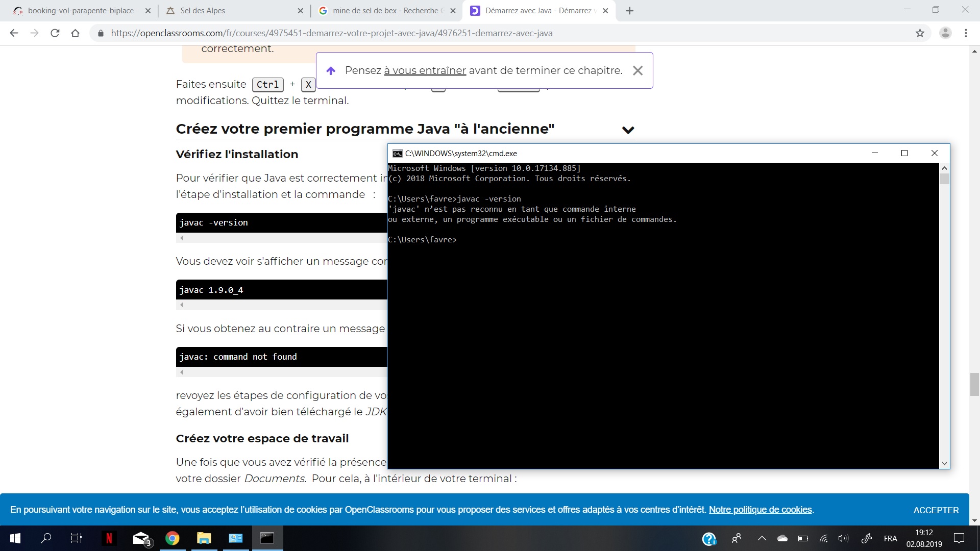Open the 'à vous entraîner' exercise link
Viewport: 980px width, 551px height.
[x=425, y=70]
